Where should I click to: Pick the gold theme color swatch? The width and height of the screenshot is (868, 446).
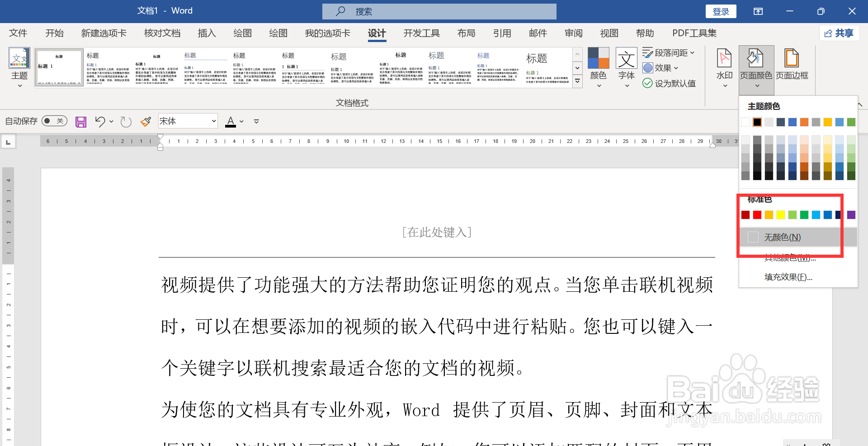(x=828, y=122)
